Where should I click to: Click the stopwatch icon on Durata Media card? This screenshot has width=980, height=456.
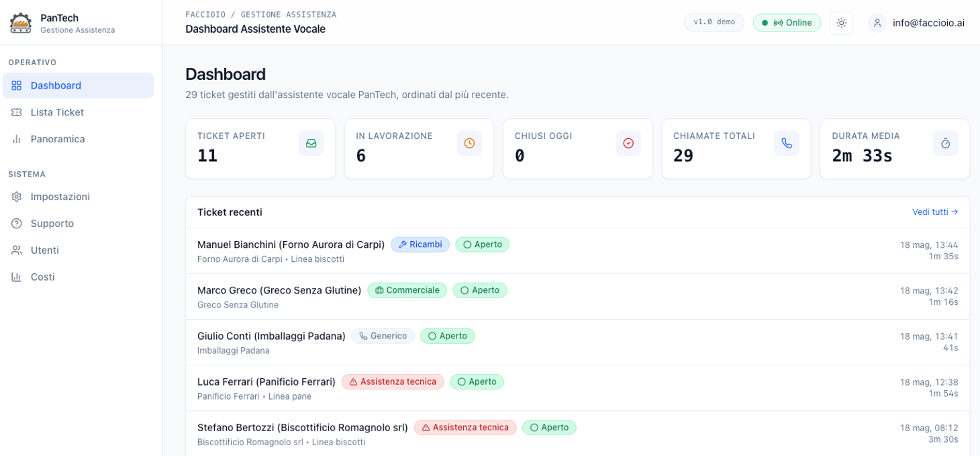coord(946,143)
